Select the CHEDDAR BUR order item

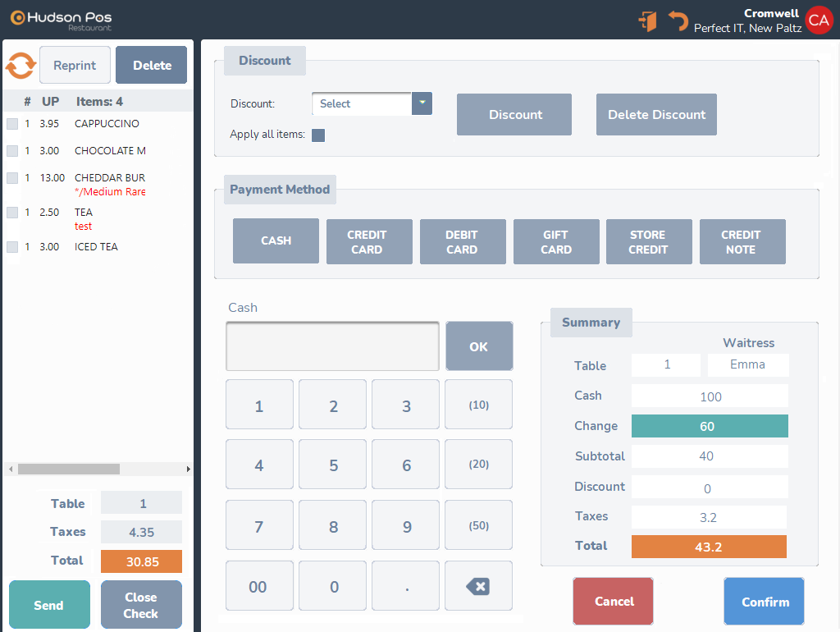point(109,178)
